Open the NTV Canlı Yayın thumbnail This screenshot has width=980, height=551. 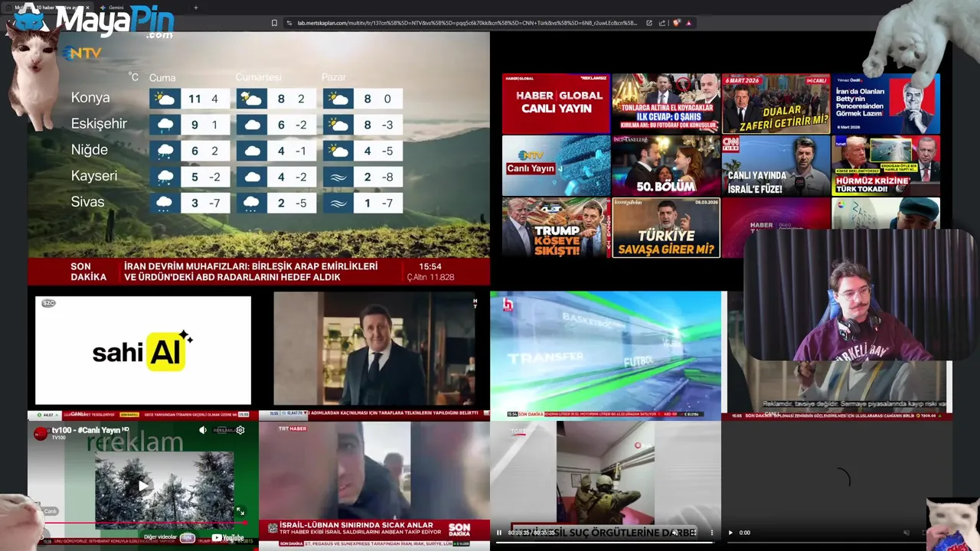[556, 165]
